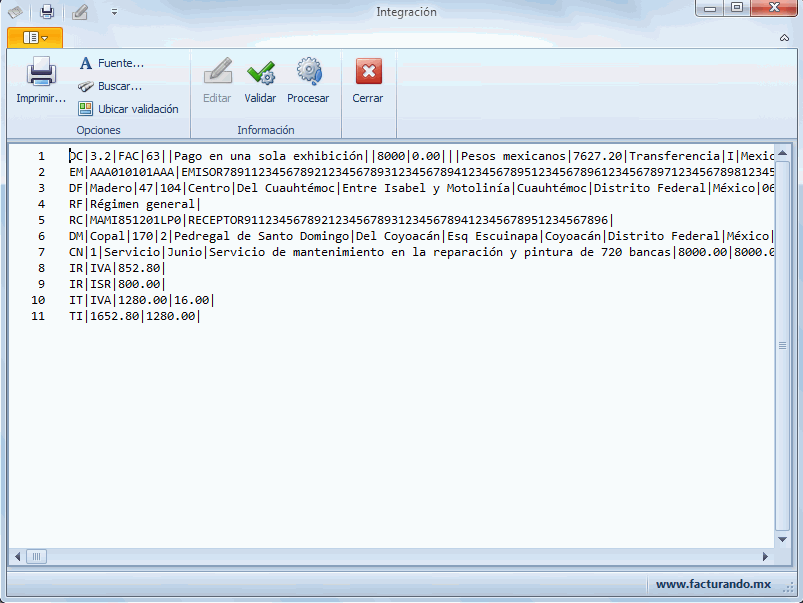Click the horizontal scrollbar right arrow
Screen dimensions: 803x603
pyautogui.click(x=768, y=556)
